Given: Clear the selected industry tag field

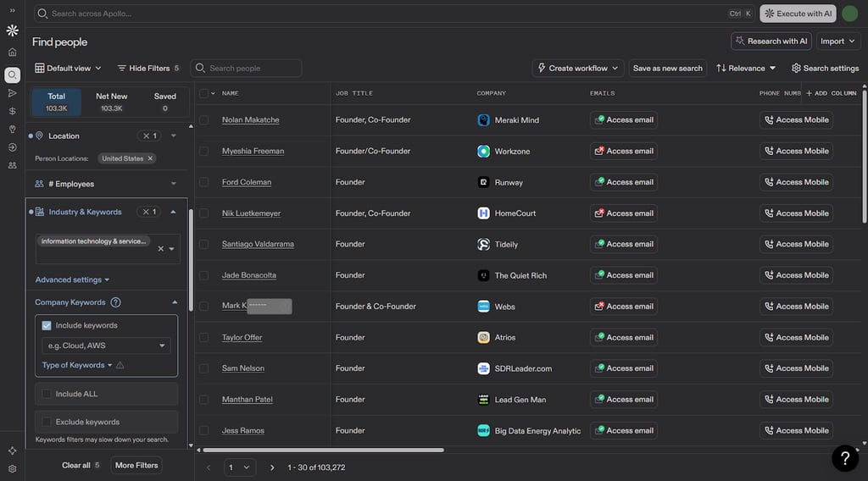Looking at the screenshot, I should click(x=160, y=249).
